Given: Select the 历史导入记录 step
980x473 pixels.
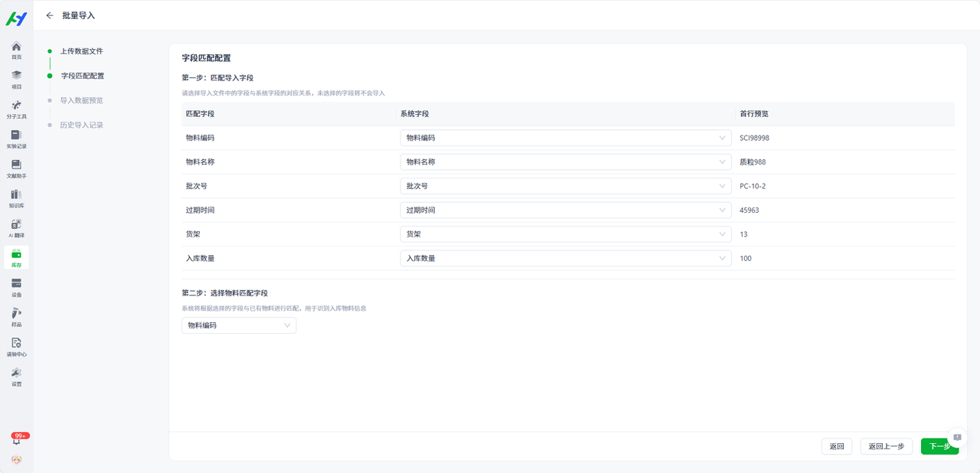Looking at the screenshot, I should 81,125.
